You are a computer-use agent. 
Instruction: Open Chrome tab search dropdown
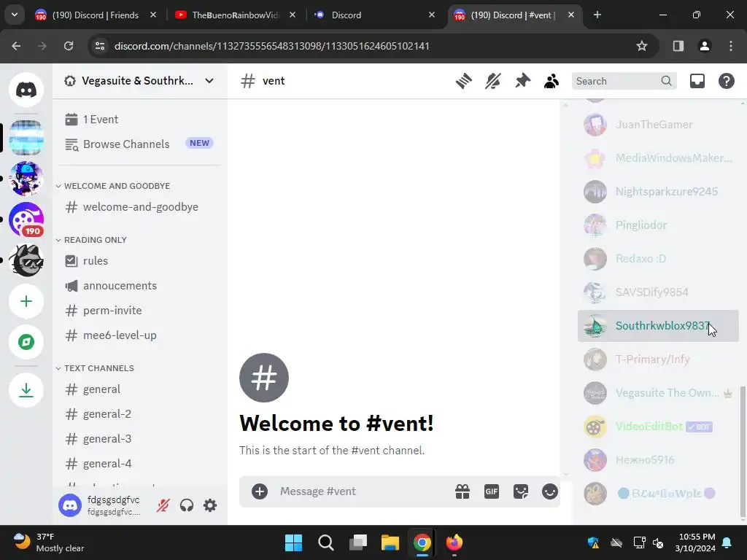(15, 15)
